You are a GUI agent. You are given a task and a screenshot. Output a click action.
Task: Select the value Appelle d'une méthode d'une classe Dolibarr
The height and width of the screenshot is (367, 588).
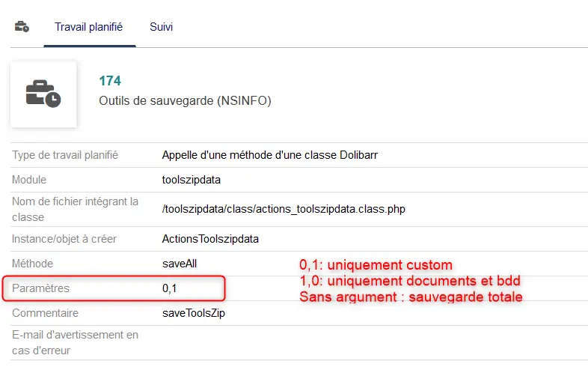click(x=269, y=155)
